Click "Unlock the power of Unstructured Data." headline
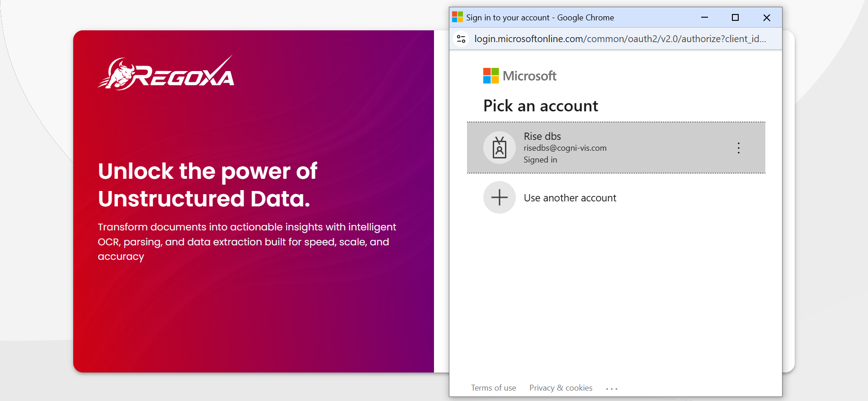Screen dimensions: 868x401 pos(208,185)
